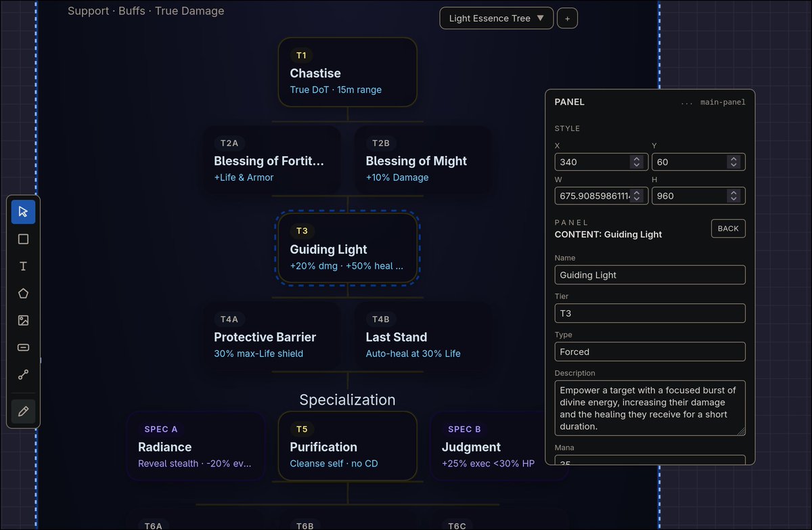Viewport: 812px width, 530px height.
Task: Select the pointer/select tool
Action: tap(23, 212)
